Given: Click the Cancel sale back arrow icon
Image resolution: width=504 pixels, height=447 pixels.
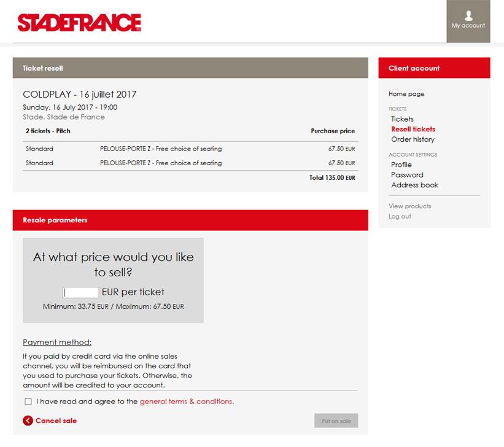Looking at the screenshot, I should (x=28, y=421).
